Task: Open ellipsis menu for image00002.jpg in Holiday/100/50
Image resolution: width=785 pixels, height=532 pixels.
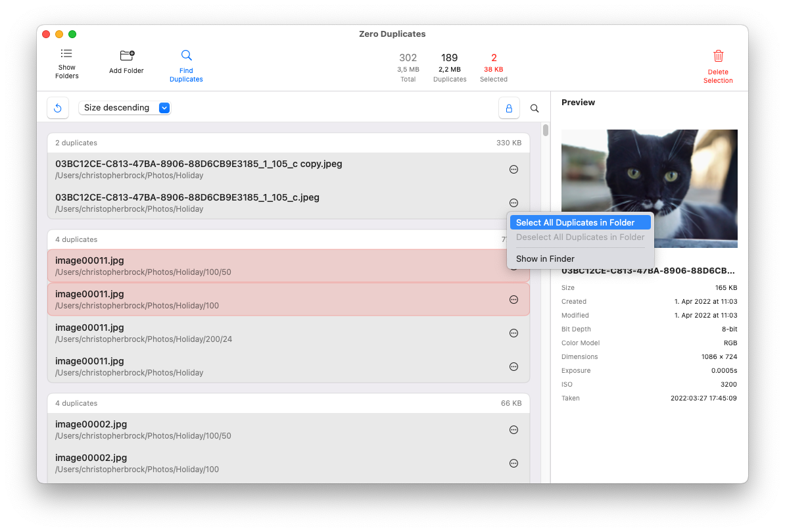Action: 513,429
